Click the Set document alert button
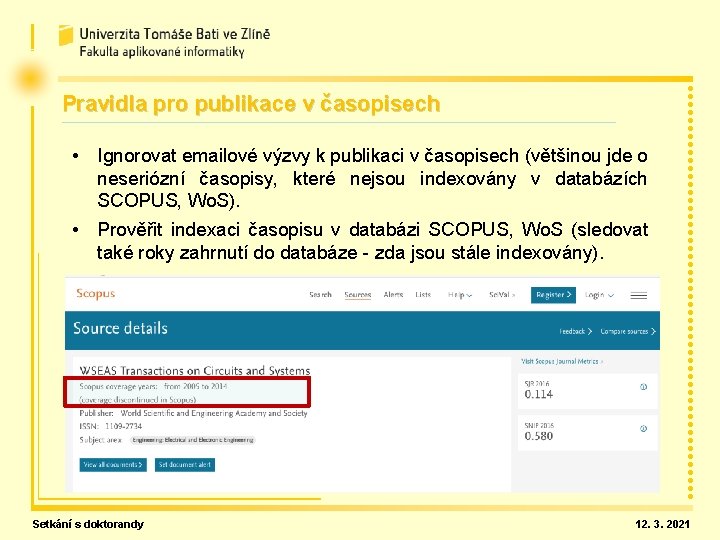The width and height of the screenshot is (720, 540). pyautogui.click(x=185, y=465)
